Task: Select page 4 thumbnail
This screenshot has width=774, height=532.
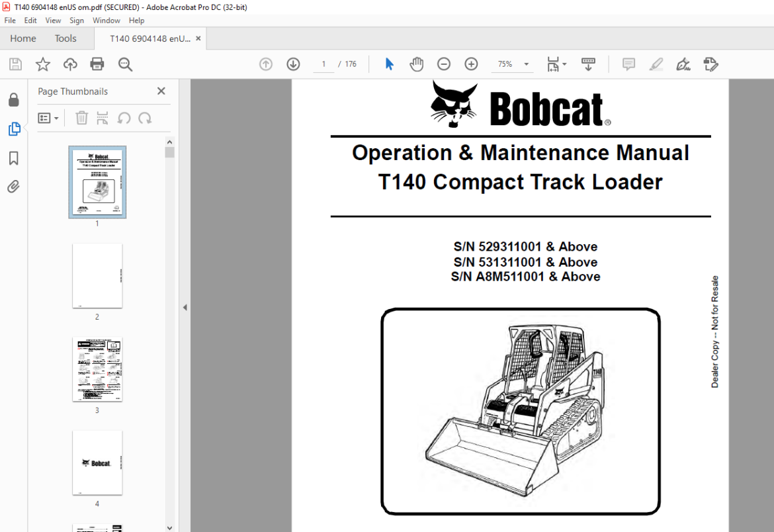Action: click(x=97, y=463)
